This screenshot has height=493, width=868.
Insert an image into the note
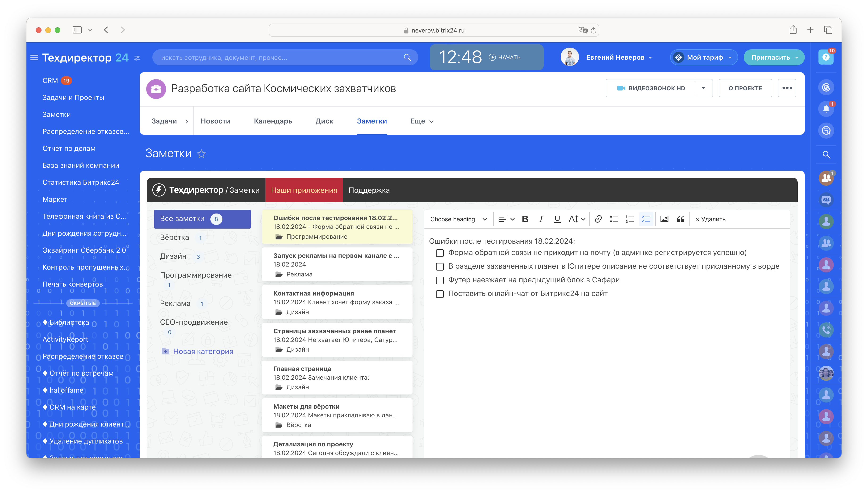pos(664,219)
